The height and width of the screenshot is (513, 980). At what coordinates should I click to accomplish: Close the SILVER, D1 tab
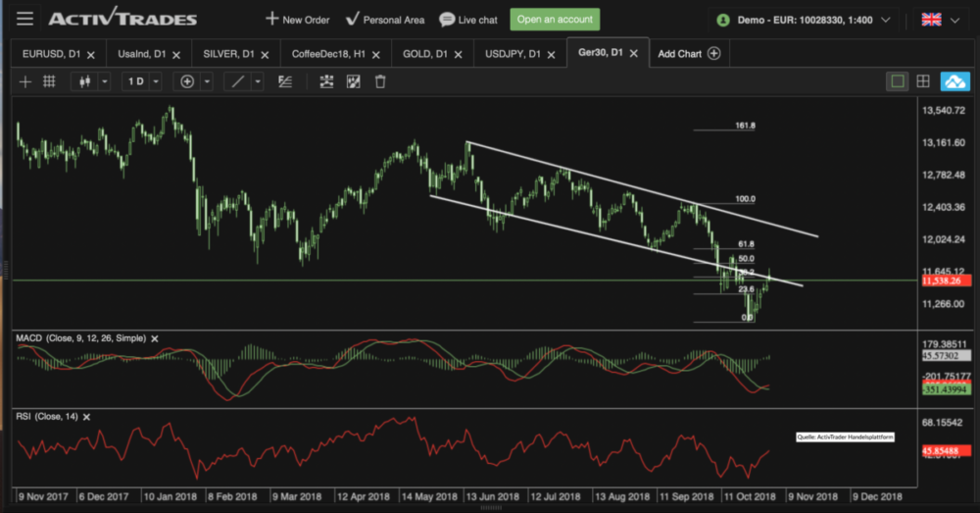coord(265,55)
